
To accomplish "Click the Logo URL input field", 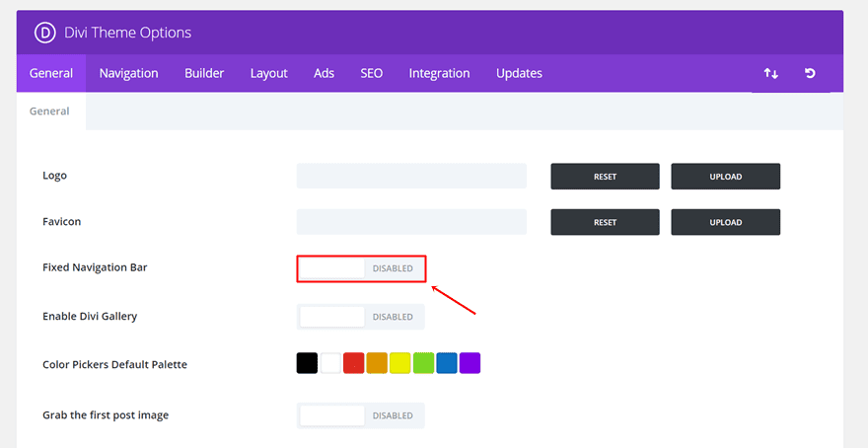I will [411, 177].
